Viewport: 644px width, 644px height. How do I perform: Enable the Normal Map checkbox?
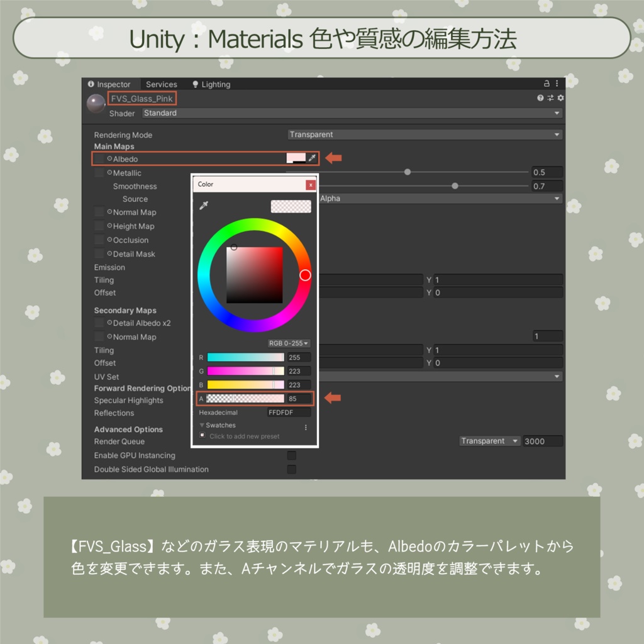tap(99, 212)
